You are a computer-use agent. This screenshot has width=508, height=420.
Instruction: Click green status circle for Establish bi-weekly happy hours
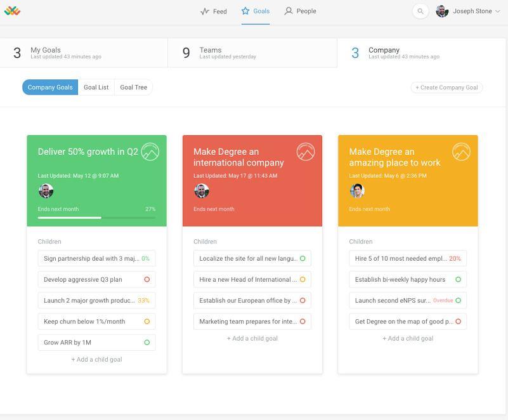click(x=458, y=279)
